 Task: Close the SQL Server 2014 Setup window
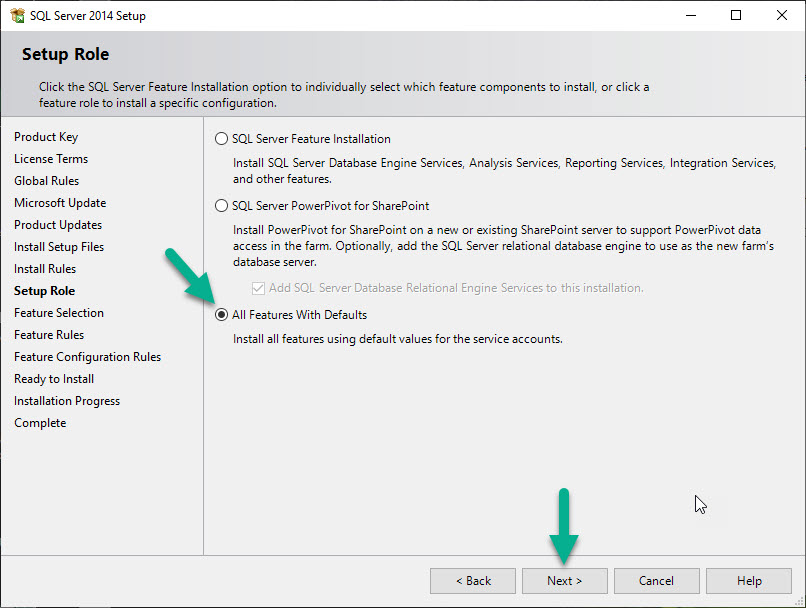click(782, 15)
